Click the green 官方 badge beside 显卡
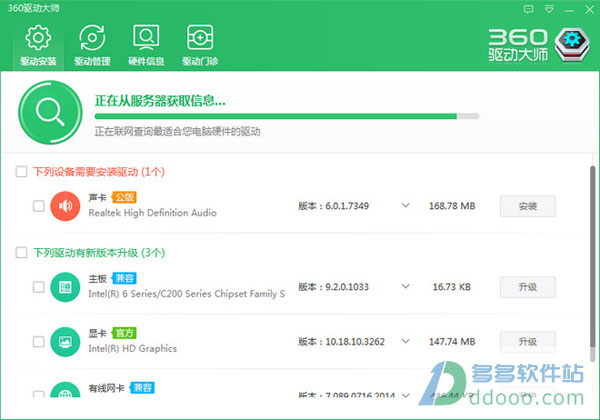Viewport: 600px width, 420px height. click(x=124, y=333)
